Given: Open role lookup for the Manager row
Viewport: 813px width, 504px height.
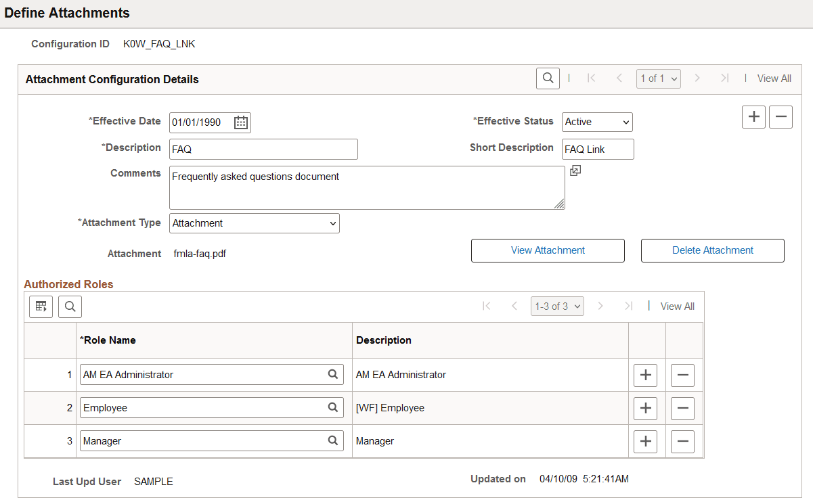Looking at the screenshot, I should 333,440.
